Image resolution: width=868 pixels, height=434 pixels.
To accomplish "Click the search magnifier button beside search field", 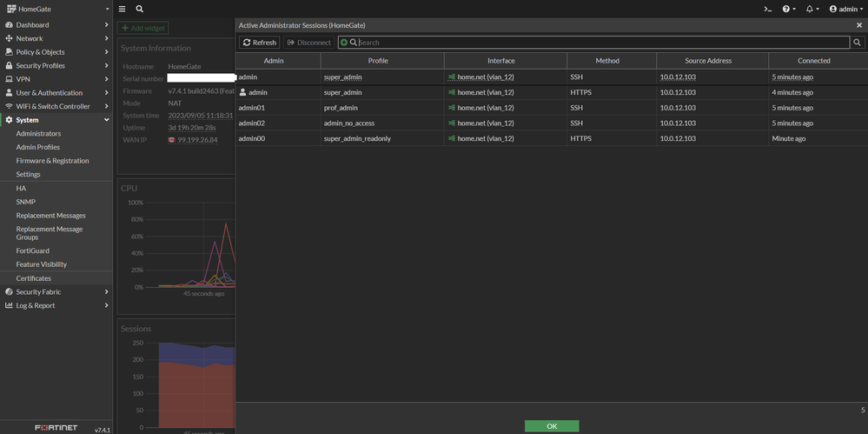I will 857,43.
